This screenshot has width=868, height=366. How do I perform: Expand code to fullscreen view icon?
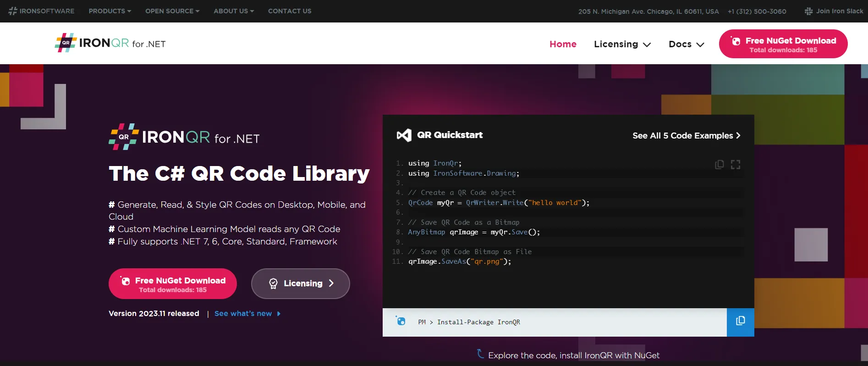pyautogui.click(x=736, y=165)
